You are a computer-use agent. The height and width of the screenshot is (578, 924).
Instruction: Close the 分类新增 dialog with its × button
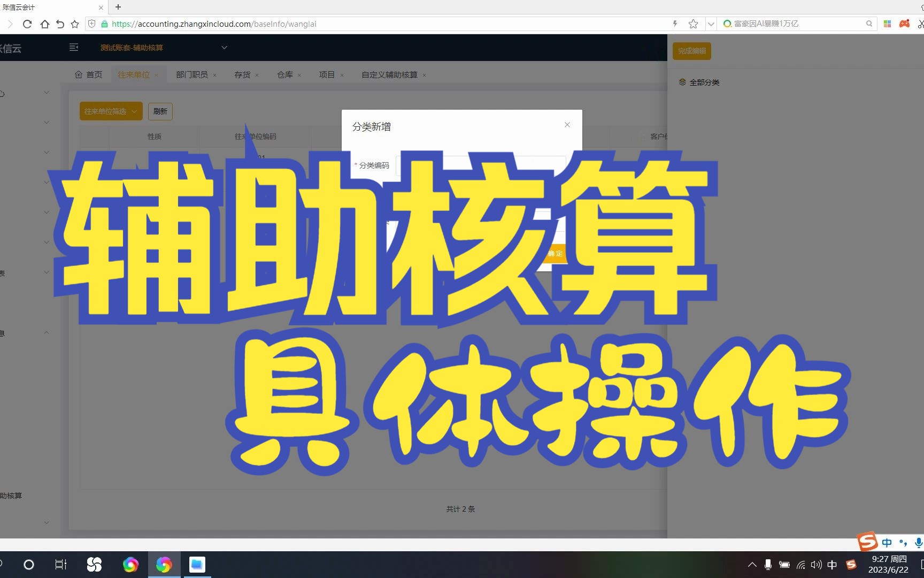(567, 125)
